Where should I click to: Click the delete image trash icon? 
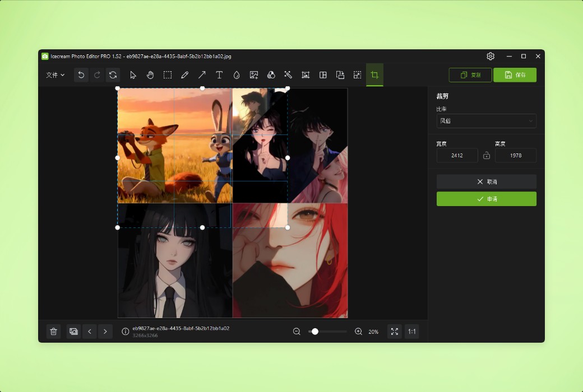(x=53, y=332)
